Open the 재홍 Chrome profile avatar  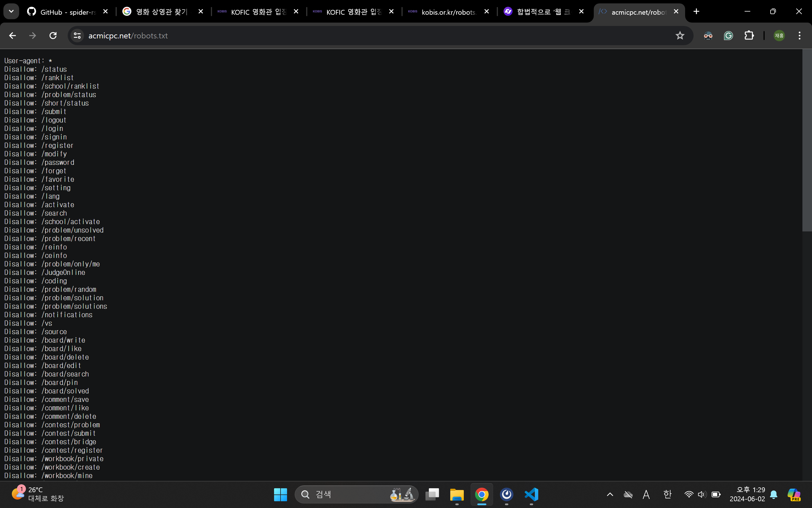tap(779, 36)
